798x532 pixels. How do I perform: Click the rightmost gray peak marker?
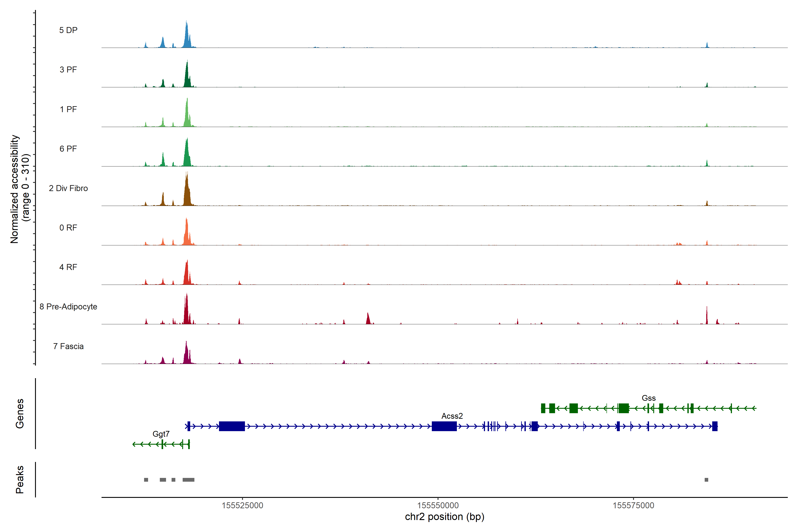tap(706, 480)
